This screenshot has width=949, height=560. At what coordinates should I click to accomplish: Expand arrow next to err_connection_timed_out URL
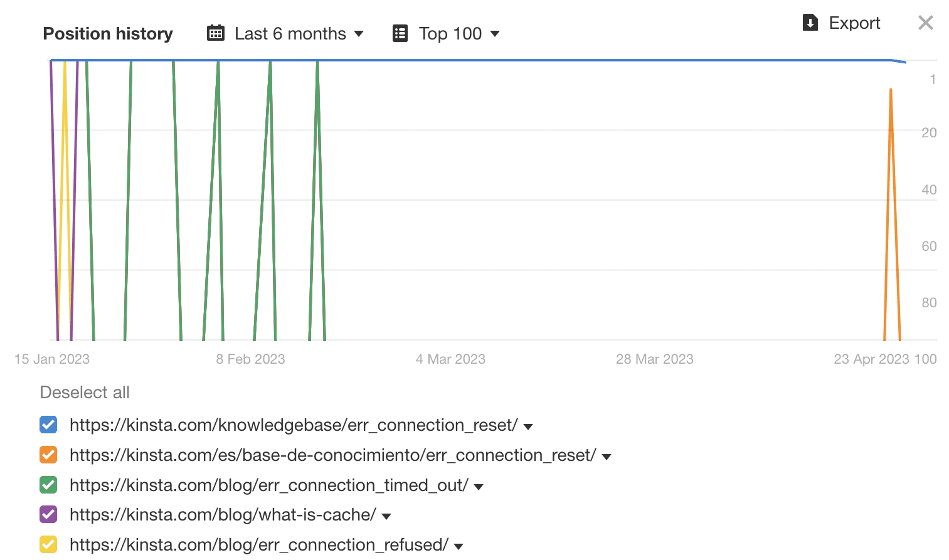pyautogui.click(x=479, y=487)
